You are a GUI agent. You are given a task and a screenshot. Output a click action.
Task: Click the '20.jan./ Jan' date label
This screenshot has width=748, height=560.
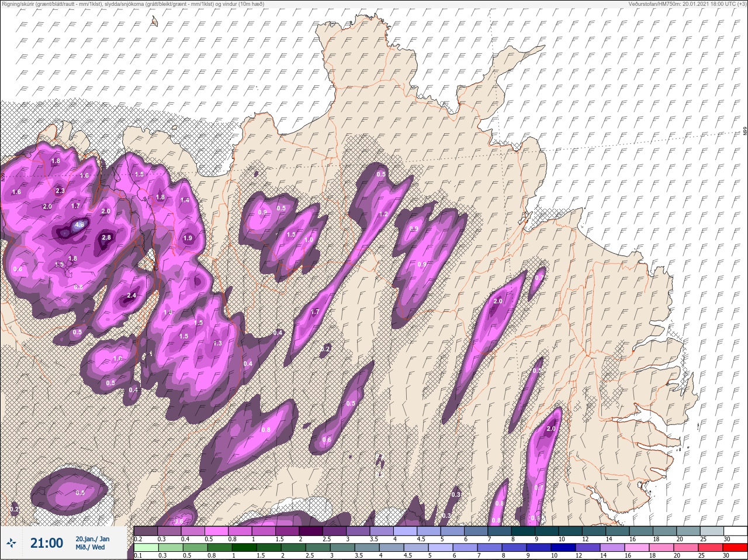pyautogui.click(x=92, y=538)
